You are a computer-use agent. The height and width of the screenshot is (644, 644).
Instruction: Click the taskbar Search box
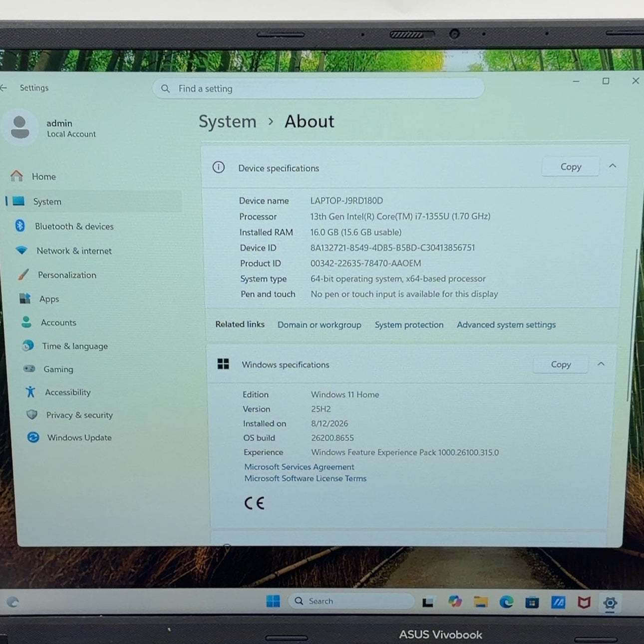(351, 601)
